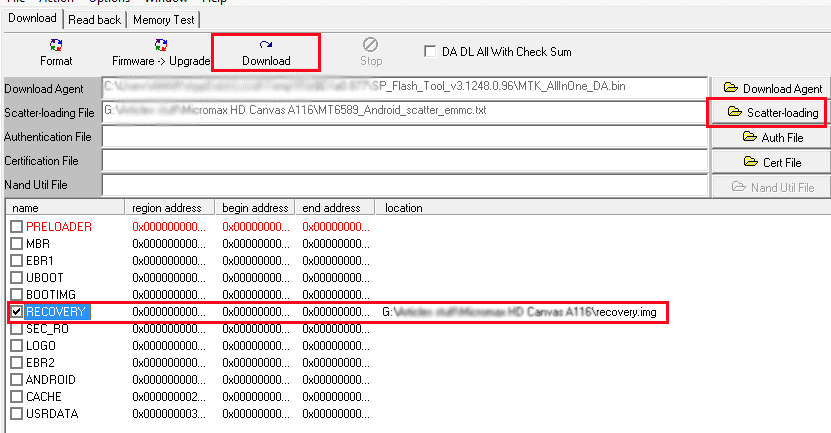Viewport: 831px width, 433px height.
Task: Click the begin address column header
Action: pyautogui.click(x=255, y=208)
